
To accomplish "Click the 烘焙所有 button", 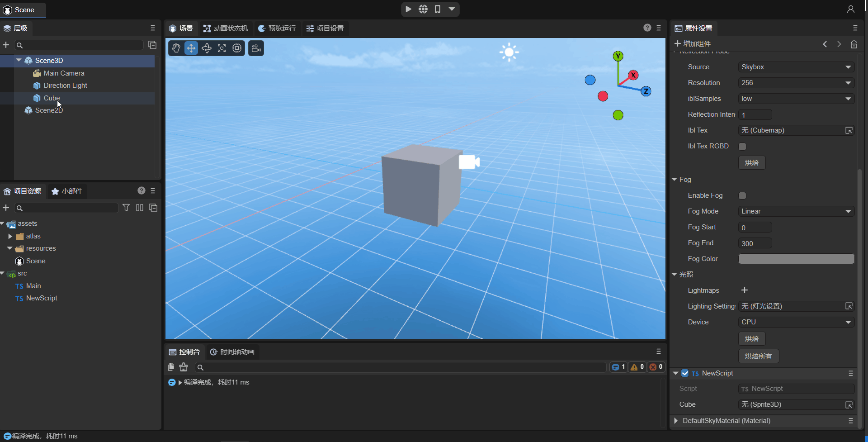I will click(x=758, y=356).
